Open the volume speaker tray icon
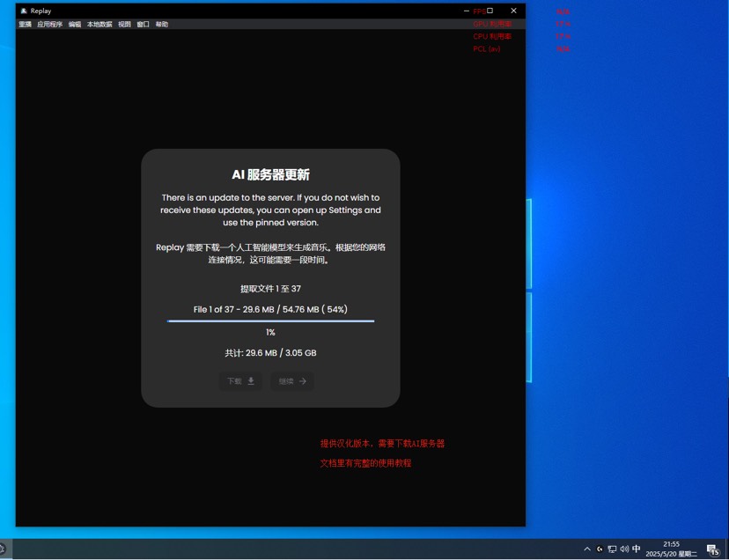The height and width of the screenshot is (560, 729). [624, 549]
